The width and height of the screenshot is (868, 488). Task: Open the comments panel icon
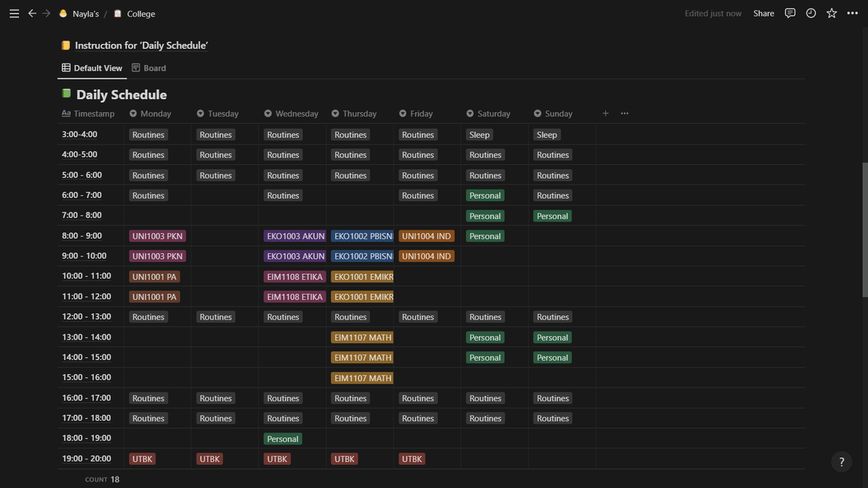pyautogui.click(x=791, y=13)
